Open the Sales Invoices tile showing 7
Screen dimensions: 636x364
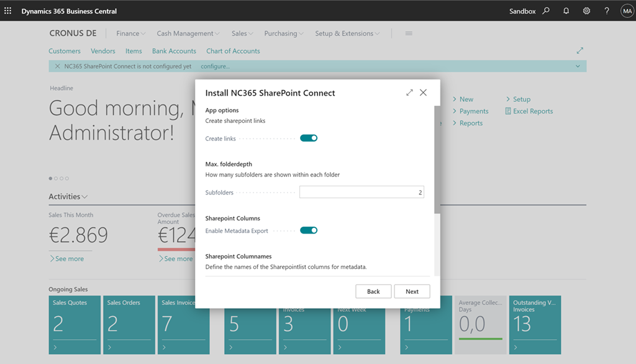click(183, 325)
